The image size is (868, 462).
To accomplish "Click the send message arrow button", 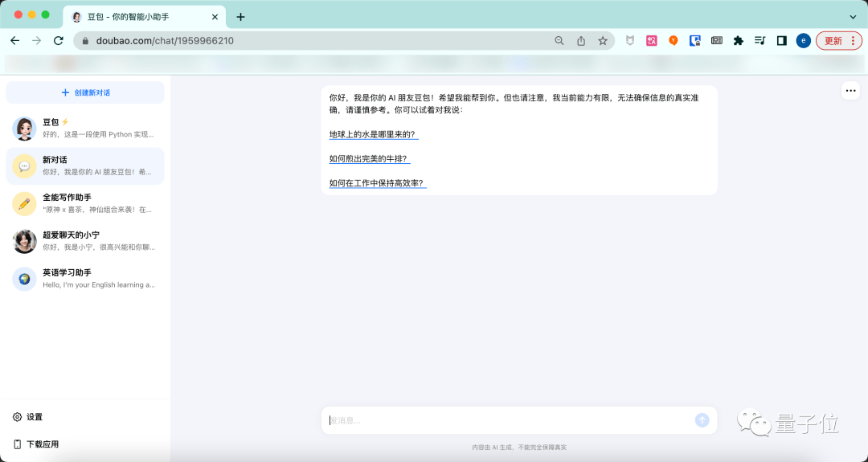I will (702, 420).
